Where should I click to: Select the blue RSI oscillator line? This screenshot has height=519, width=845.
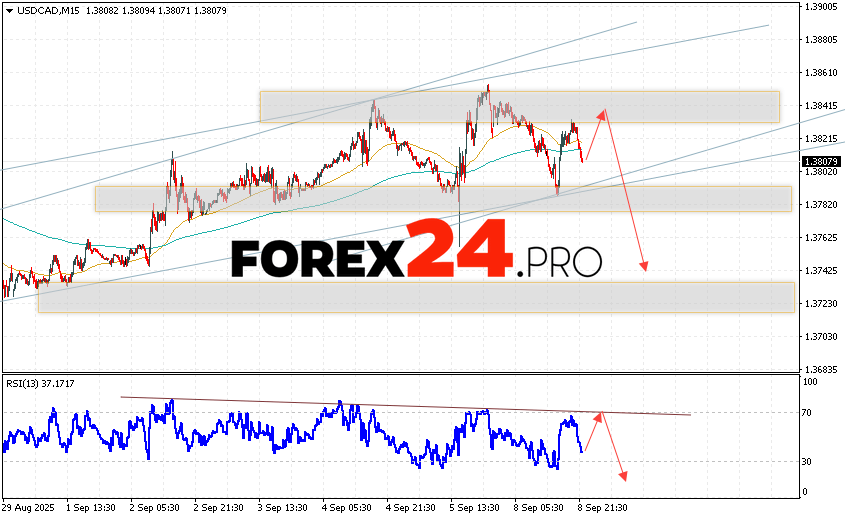click(x=293, y=435)
